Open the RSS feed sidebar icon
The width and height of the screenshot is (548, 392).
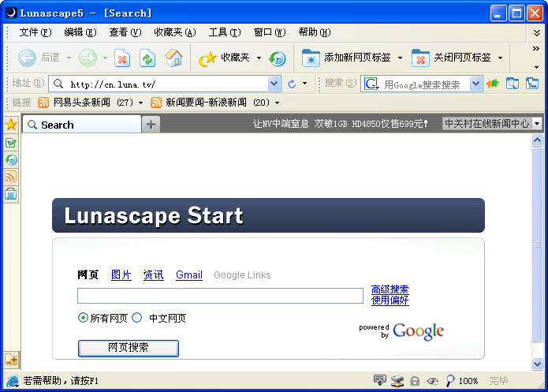click(11, 177)
